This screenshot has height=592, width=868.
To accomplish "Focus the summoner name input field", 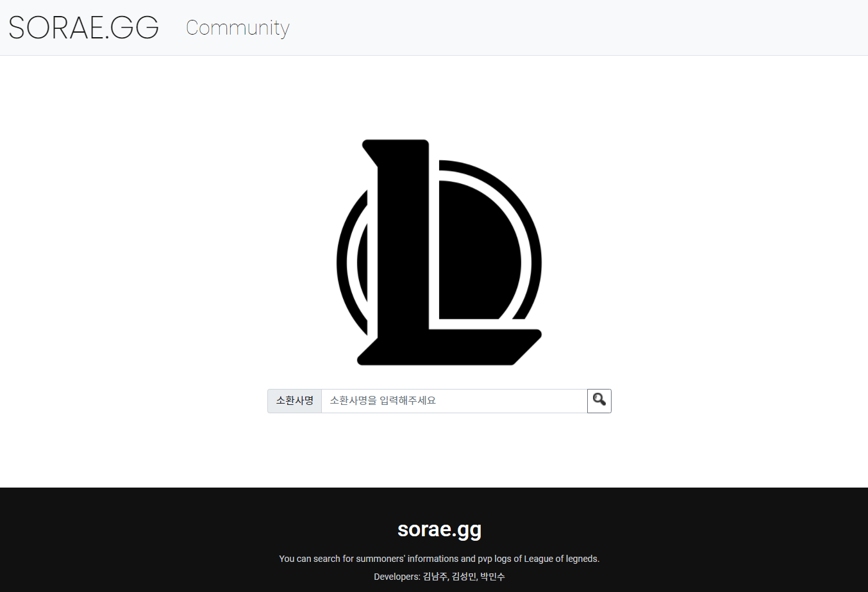I will 454,401.
